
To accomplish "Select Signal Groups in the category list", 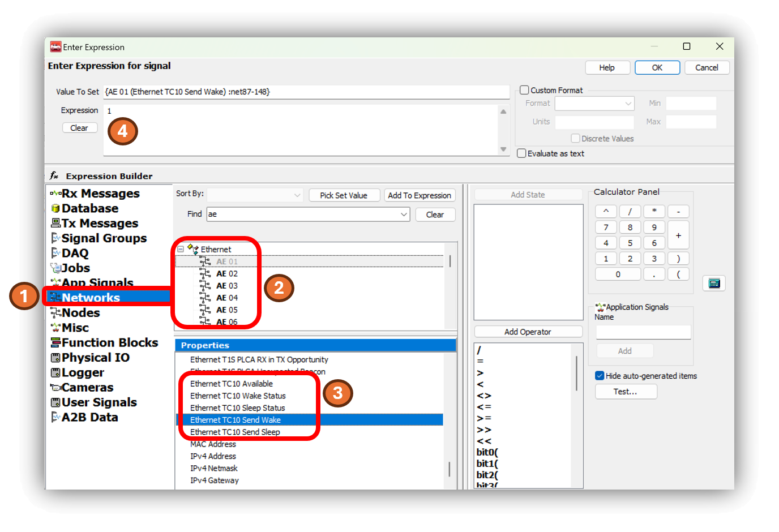I will click(104, 238).
